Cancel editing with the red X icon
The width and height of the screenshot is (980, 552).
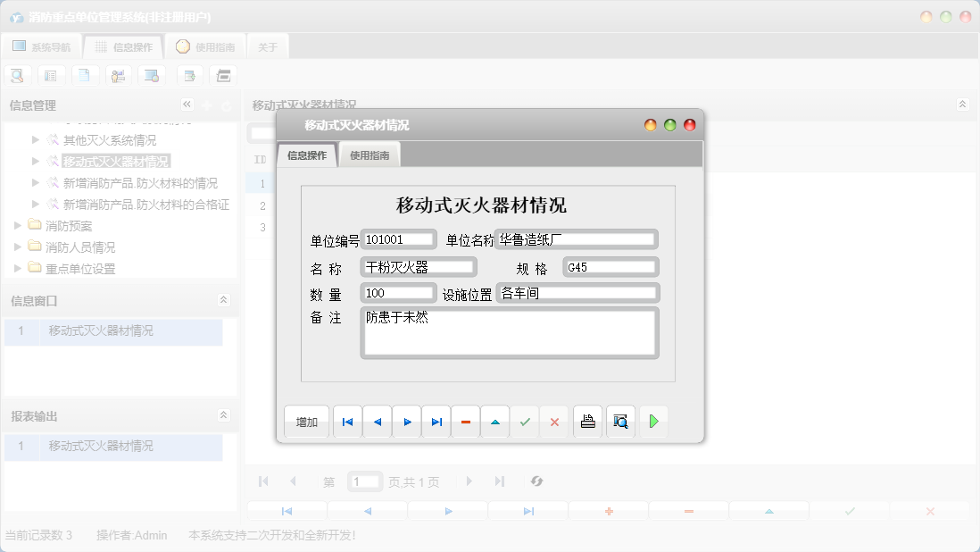[554, 421]
